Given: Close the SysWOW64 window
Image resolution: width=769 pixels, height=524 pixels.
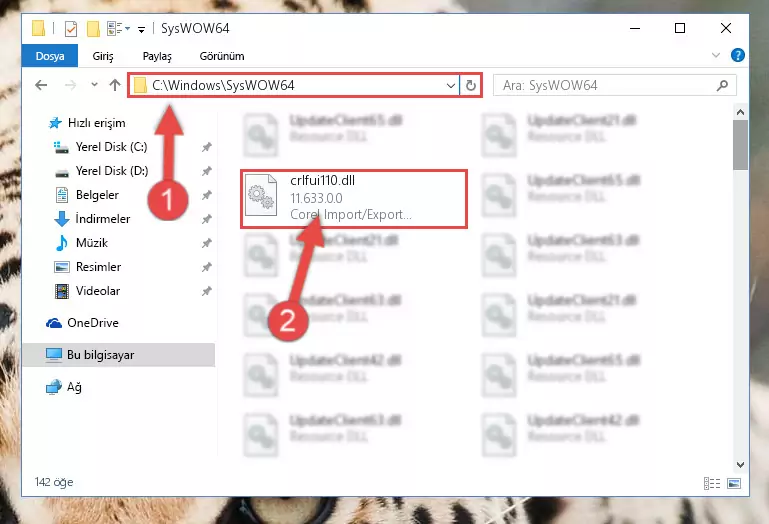Looking at the screenshot, I should pyautogui.click(x=726, y=28).
